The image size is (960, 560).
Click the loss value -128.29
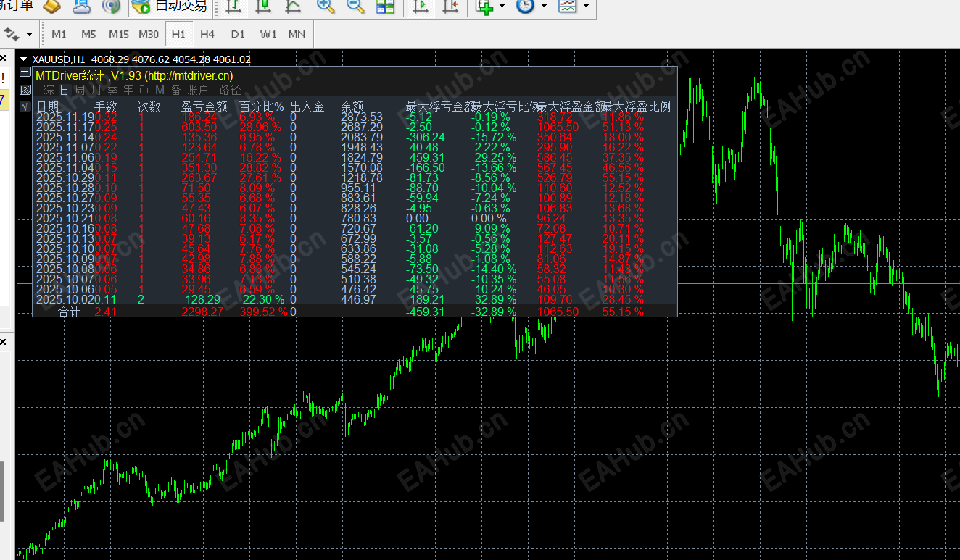point(201,299)
